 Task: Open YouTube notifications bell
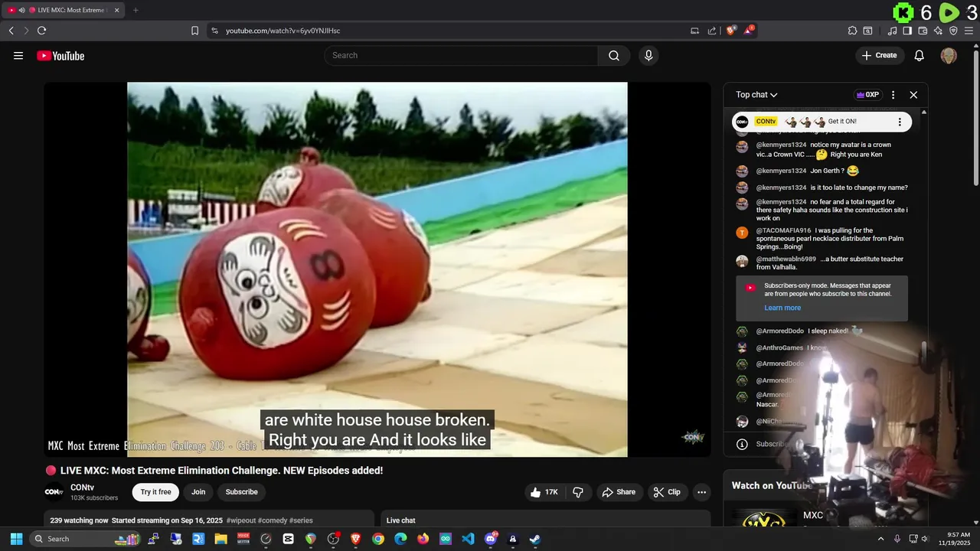[x=920, y=55]
